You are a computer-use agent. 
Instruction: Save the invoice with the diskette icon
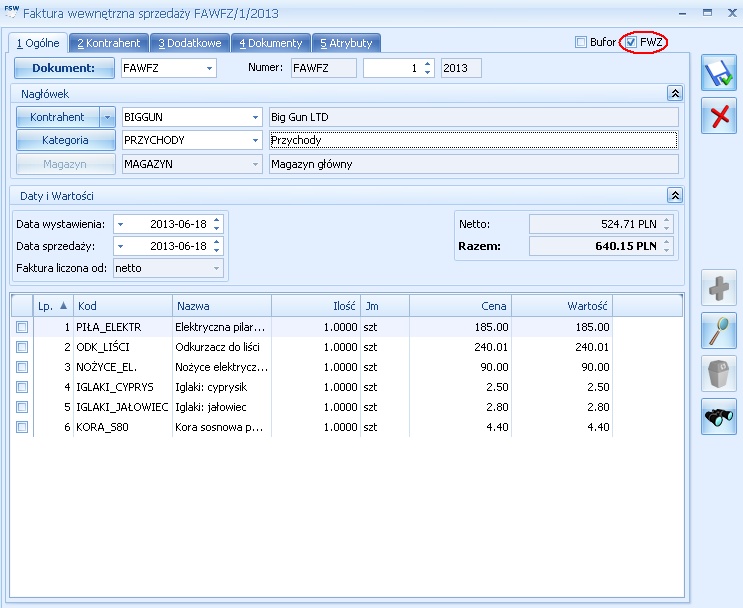point(719,73)
